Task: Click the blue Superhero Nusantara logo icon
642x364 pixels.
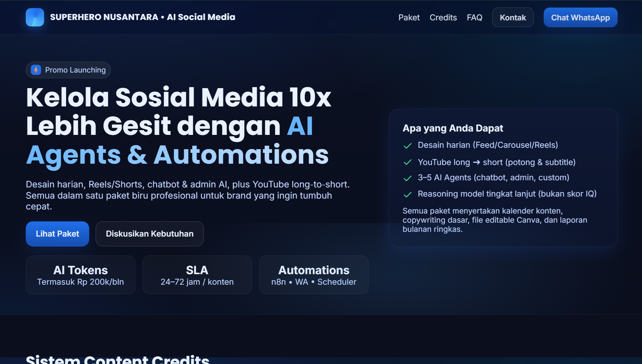Action: pos(35,17)
